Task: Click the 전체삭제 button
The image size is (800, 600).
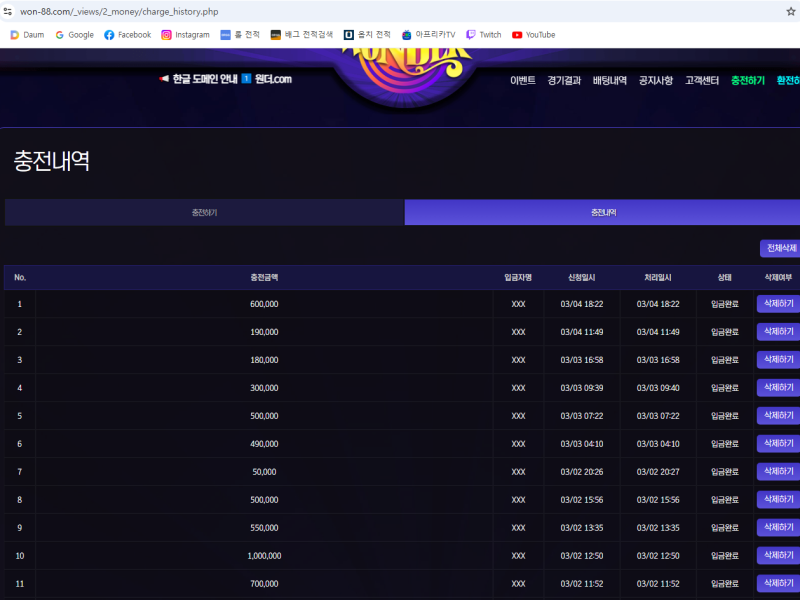Action: [x=780, y=248]
